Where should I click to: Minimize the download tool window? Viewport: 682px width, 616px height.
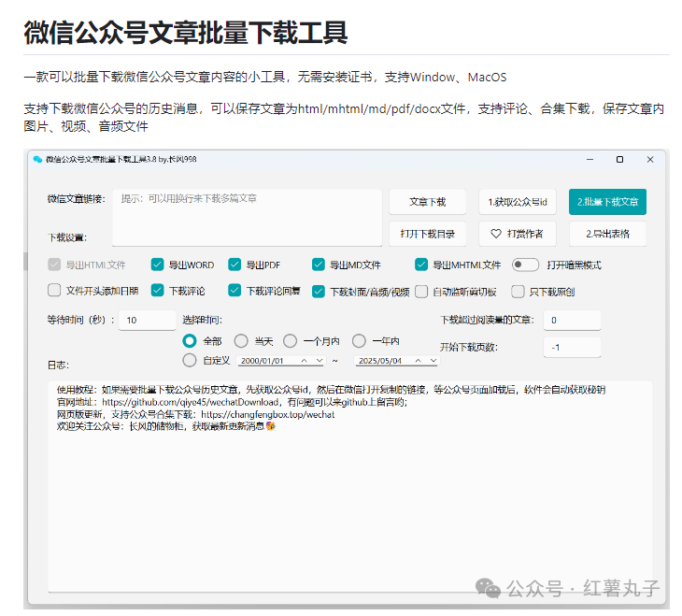590,159
